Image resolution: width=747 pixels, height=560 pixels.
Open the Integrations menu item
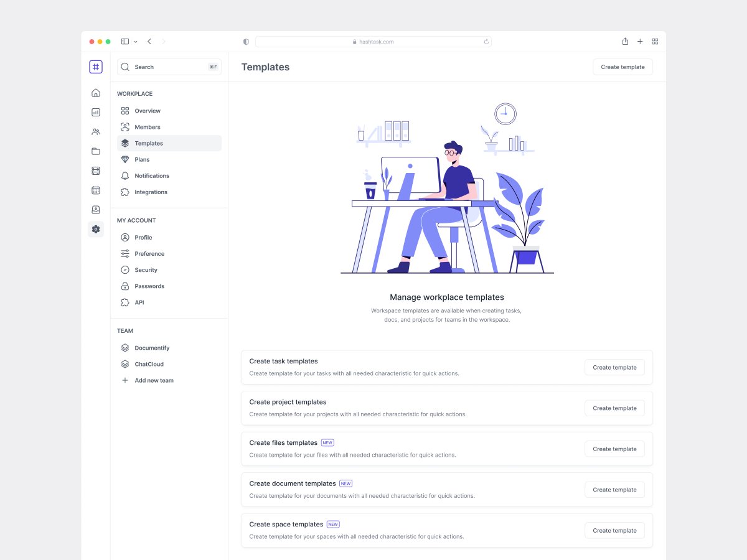(169, 192)
